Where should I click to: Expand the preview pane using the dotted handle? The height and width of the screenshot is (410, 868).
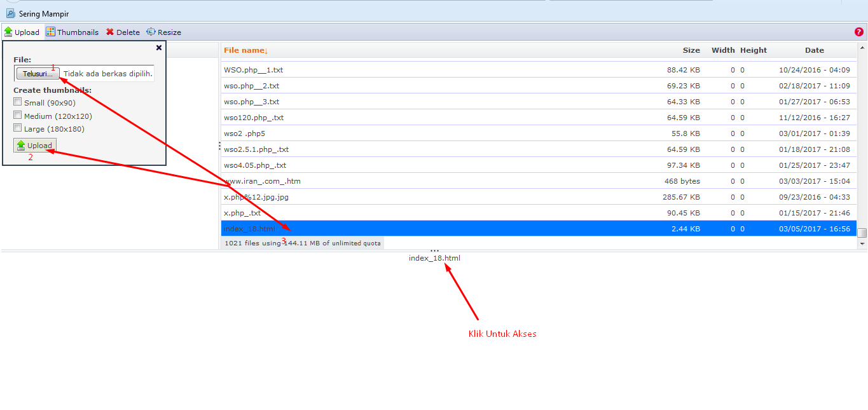pyautogui.click(x=434, y=250)
